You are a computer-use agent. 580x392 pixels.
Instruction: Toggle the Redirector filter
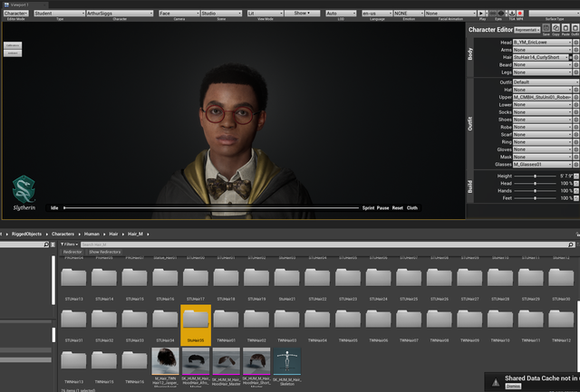pos(72,252)
